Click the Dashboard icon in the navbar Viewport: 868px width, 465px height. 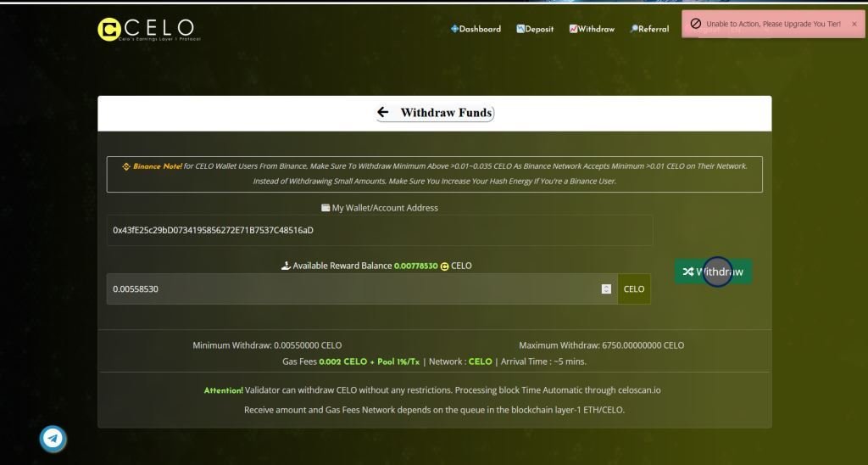pyautogui.click(x=454, y=29)
